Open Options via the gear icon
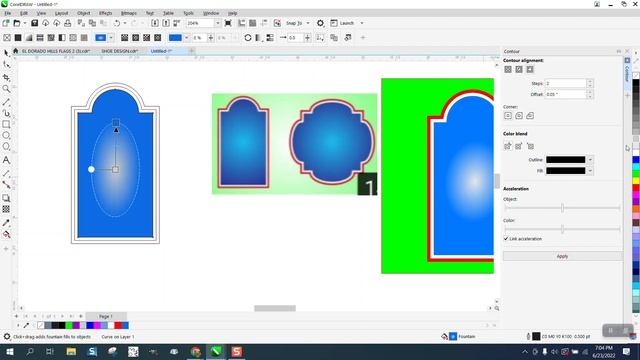Image resolution: width=640 pixels, height=360 pixels. 320,23
